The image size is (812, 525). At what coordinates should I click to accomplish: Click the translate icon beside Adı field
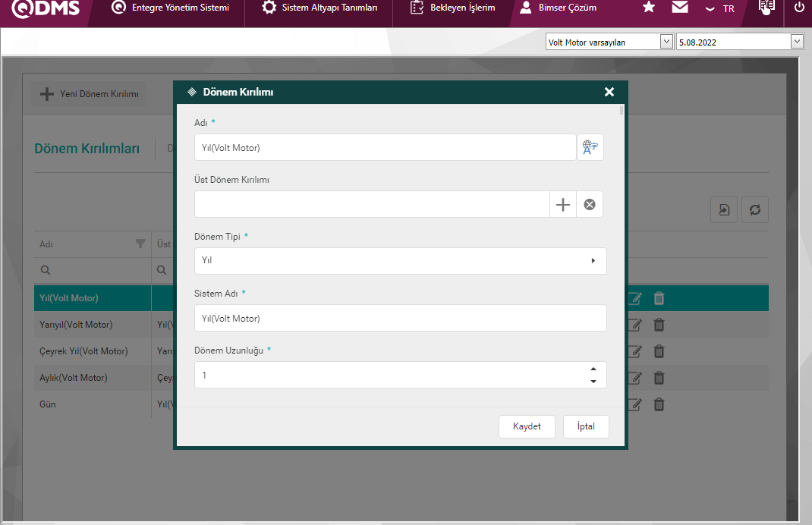click(x=590, y=147)
